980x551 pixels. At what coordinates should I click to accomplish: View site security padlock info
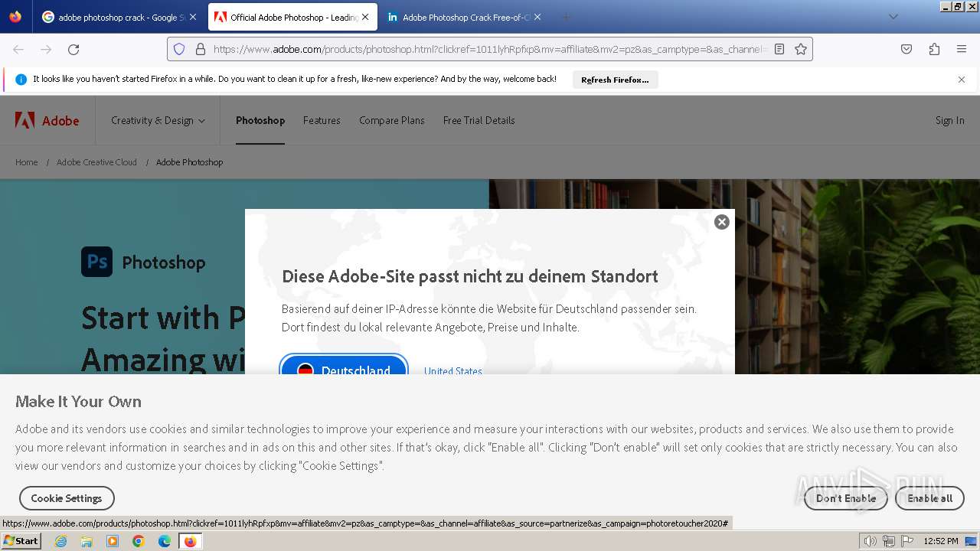pos(201,49)
